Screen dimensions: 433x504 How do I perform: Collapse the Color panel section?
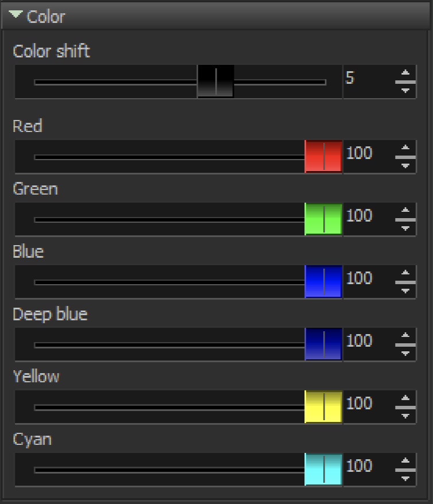pos(16,14)
